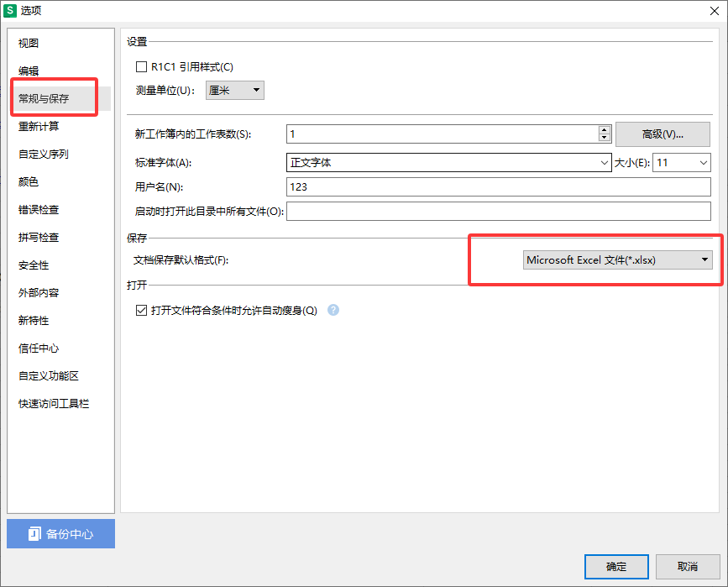Click the WPS spreadsheet logo in title bar

(10, 10)
